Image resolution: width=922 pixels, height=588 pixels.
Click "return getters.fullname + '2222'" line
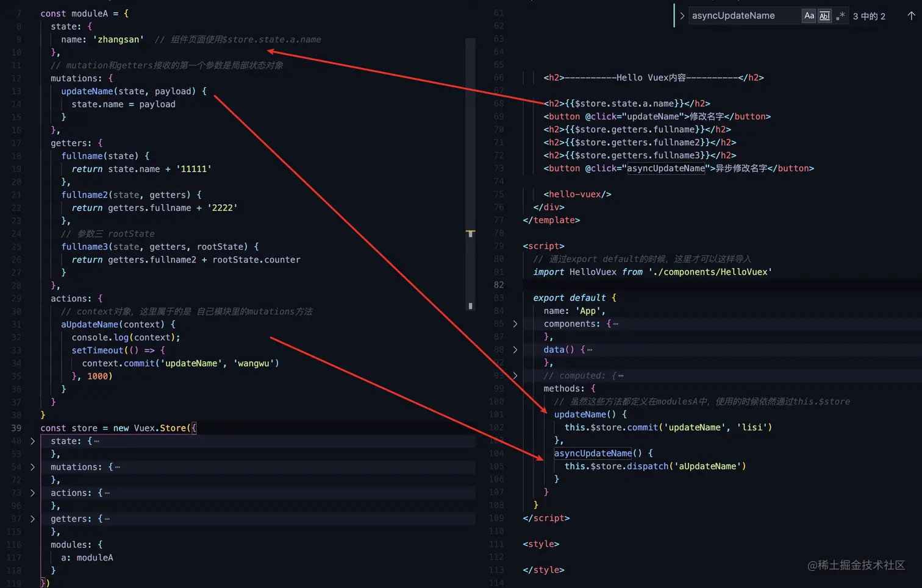pos(154,208)
